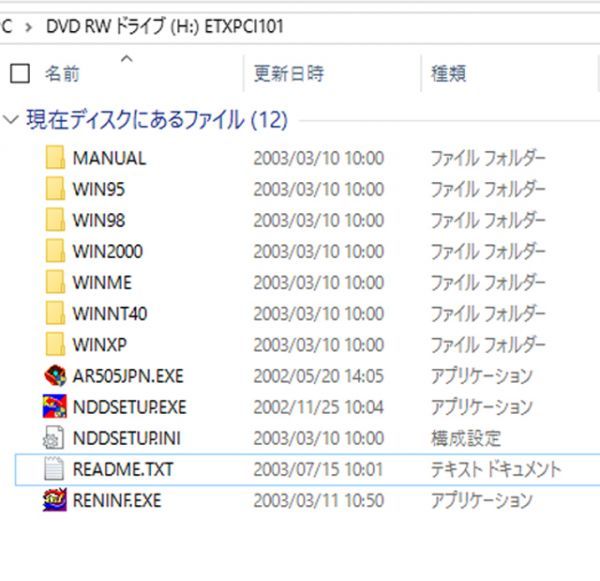
Task: Select the AR505JPN.EXE file name
Action: [128, 376]
